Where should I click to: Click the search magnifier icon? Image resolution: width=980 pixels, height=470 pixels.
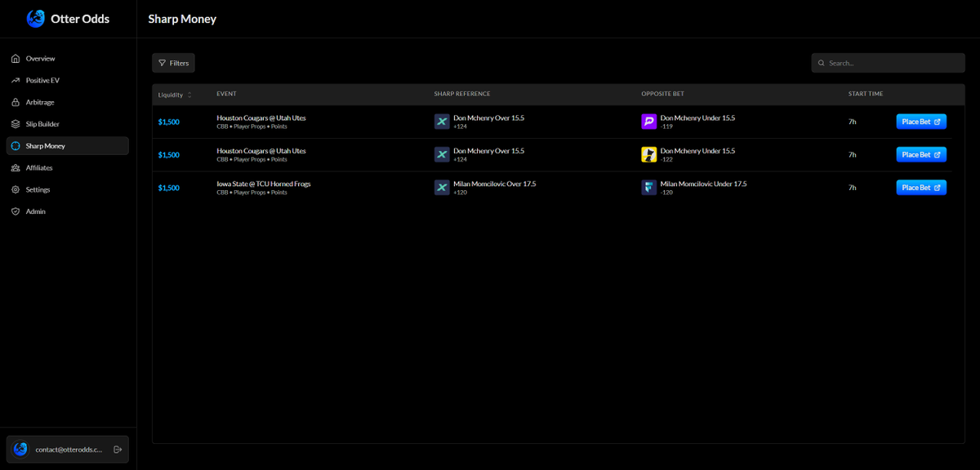(821, 63)
